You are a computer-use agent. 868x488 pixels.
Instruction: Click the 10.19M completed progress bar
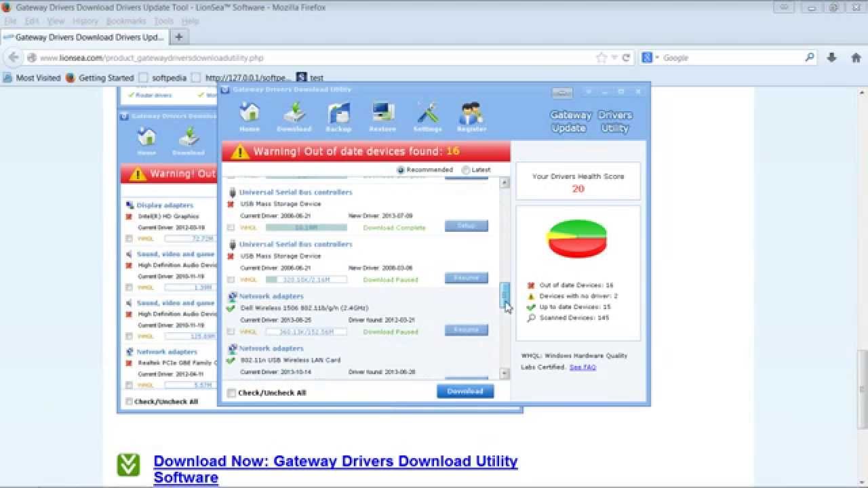coord(306,228)
